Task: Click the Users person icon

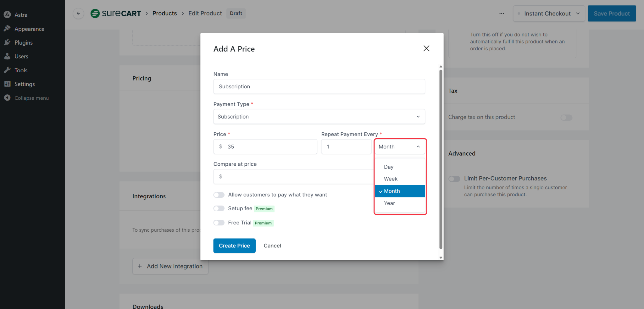Action: 7,56
